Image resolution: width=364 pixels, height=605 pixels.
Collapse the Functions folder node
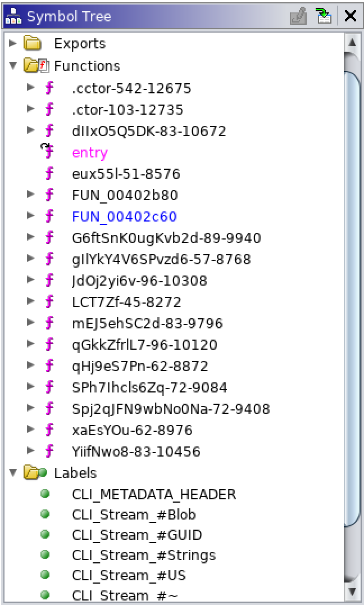pyautogui.click(x=13, y=66)
